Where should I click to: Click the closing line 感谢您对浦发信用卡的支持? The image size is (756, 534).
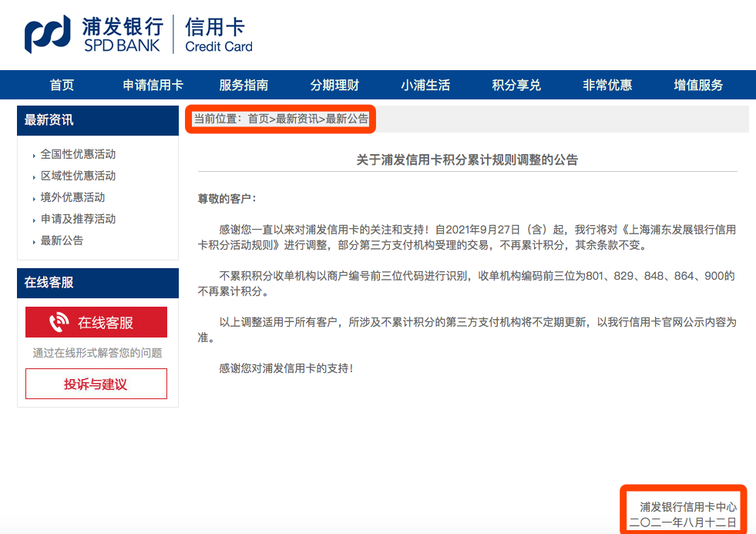(286, 368)
